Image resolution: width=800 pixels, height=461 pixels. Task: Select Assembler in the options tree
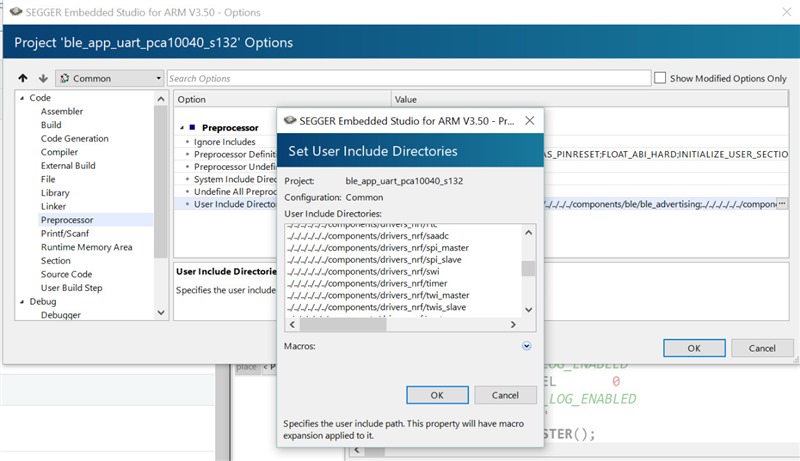click(62, 111)
